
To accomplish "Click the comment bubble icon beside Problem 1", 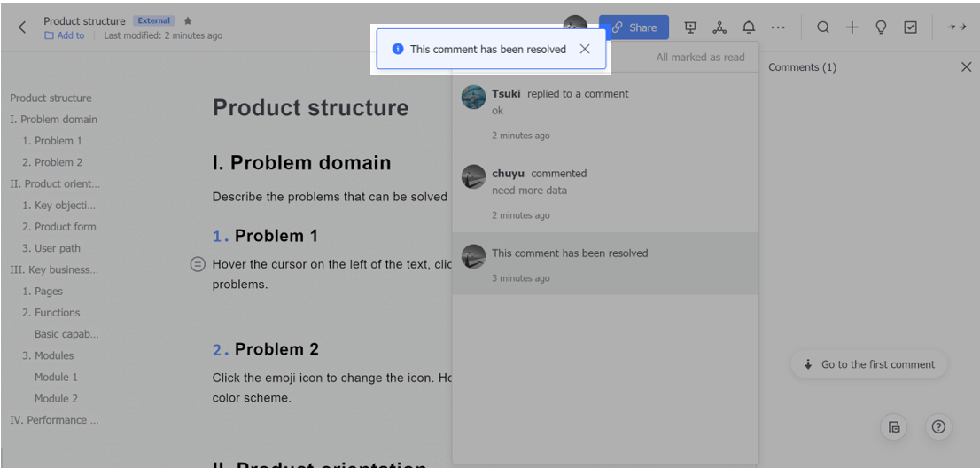I will tap(198, 264).
